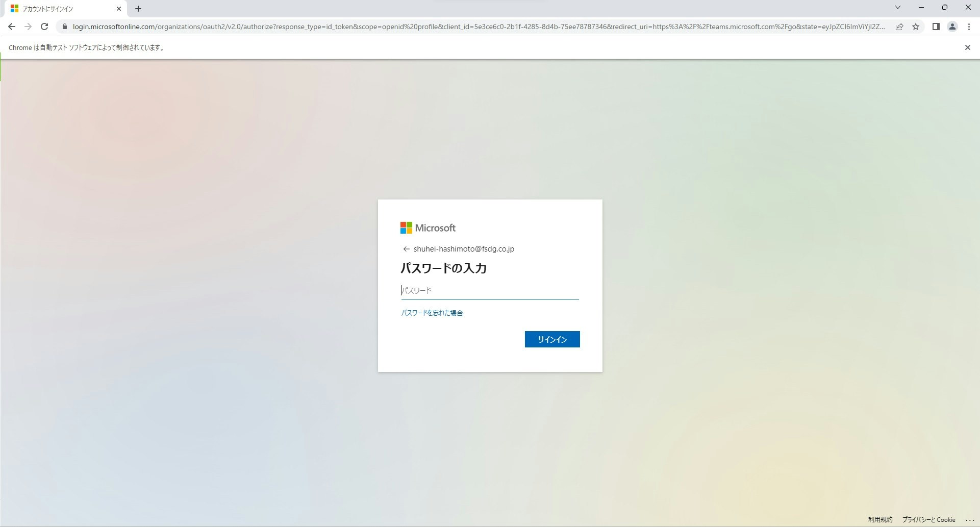This screenshot has width=980, height=527.
Task: Focus the パスワード input field
Action: pyautogui.click(x=490, y=290)
